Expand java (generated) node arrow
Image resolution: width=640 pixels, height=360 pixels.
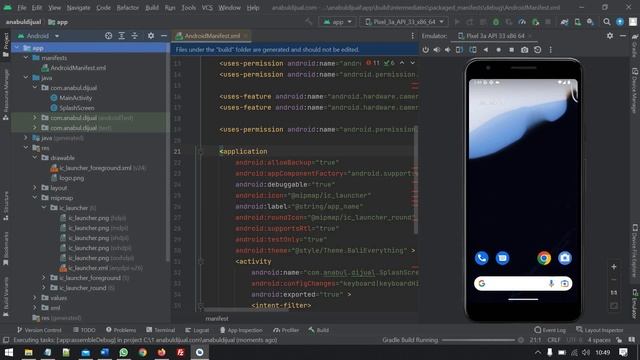click(27, 138)
